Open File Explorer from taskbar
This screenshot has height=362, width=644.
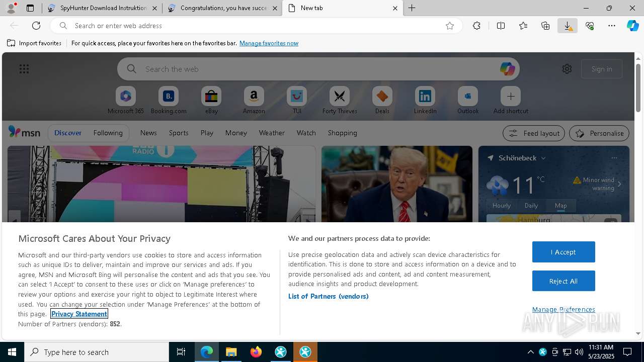pyautogui.click(x=231, y=352)
